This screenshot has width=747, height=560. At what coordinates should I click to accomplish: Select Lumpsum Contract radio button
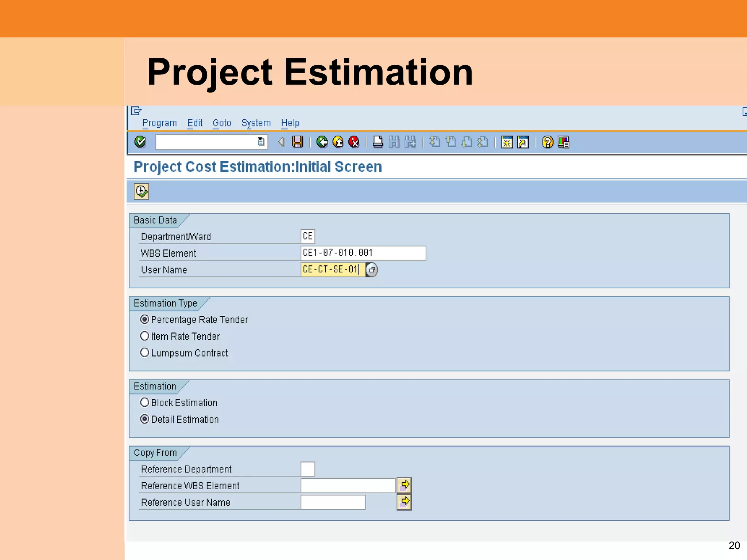tap(144, 353)
